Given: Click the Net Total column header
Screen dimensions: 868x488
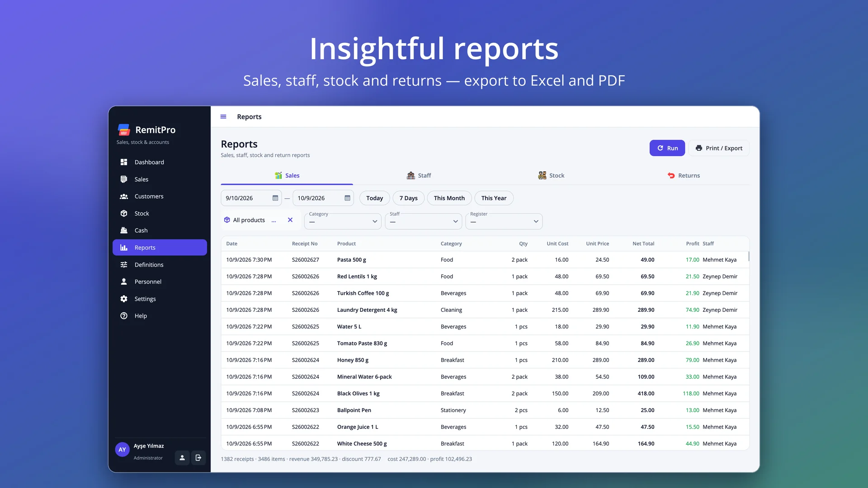Looking at the screenshot, I should tap(643, 244).
